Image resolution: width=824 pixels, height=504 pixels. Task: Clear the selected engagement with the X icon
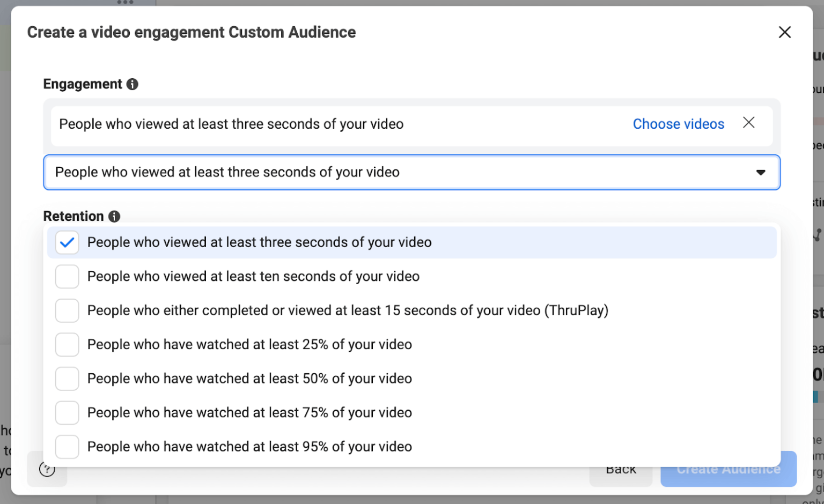[749, 123]
